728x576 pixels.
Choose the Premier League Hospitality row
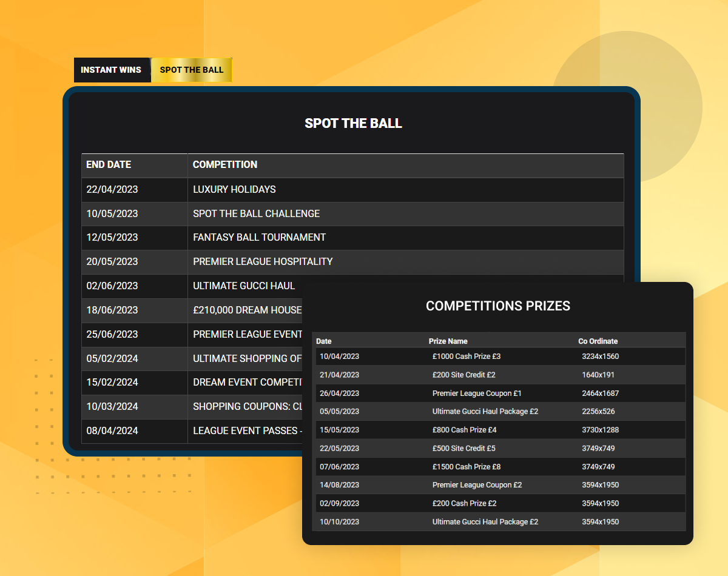263,262
